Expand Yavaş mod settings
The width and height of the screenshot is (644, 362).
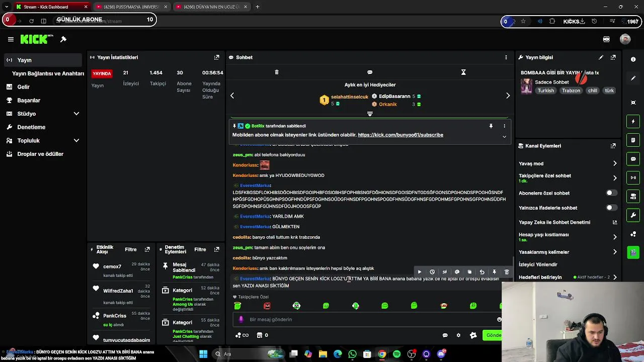coord(615,163)
